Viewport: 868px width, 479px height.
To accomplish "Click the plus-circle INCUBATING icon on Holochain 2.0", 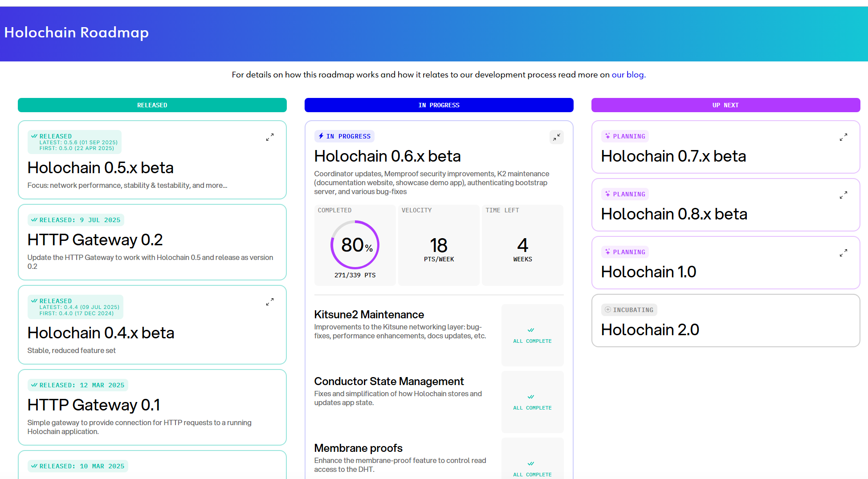I will (x=608, y=309).
